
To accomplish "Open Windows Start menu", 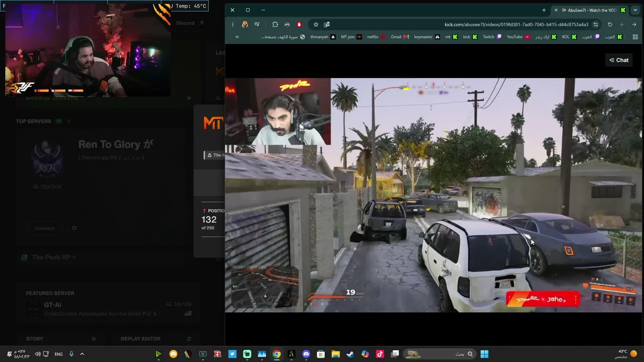I will click(484, 354).
